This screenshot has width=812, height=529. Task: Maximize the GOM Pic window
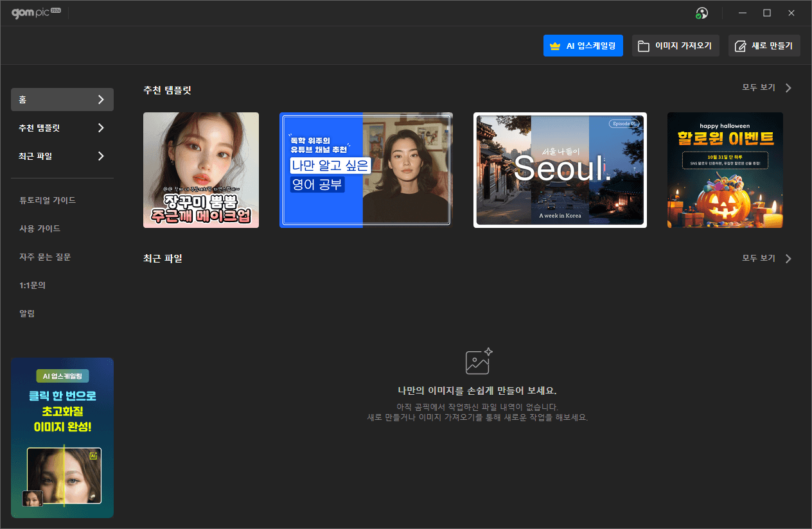[x=766, y=13]
